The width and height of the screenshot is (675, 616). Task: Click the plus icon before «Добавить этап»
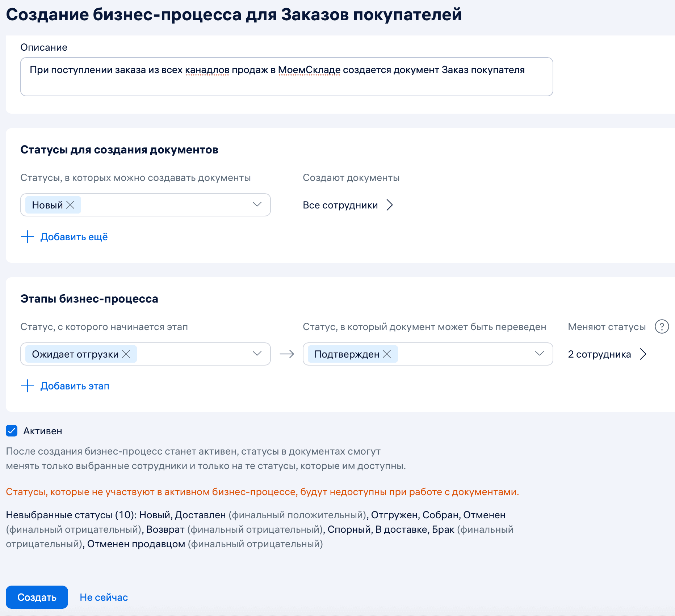click(x=28, y=386)
